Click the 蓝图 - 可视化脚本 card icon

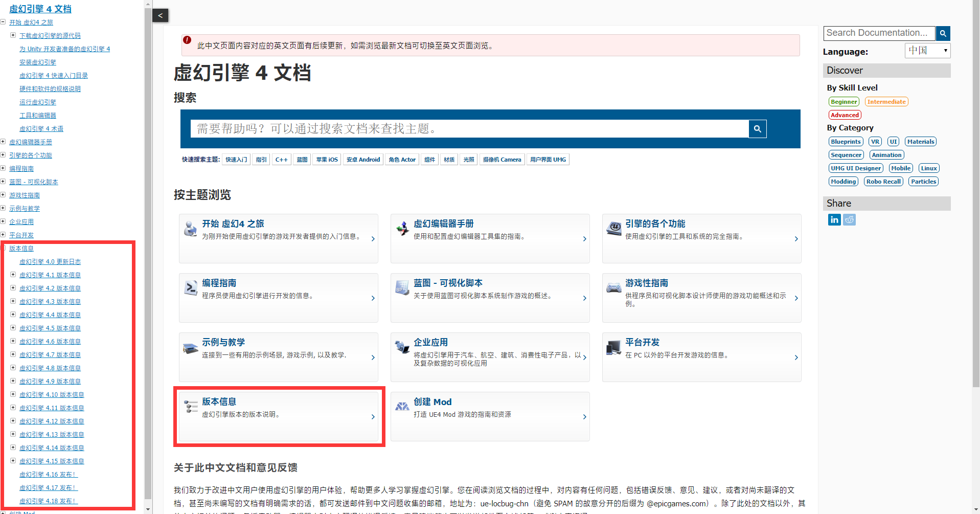click(402, 288)
